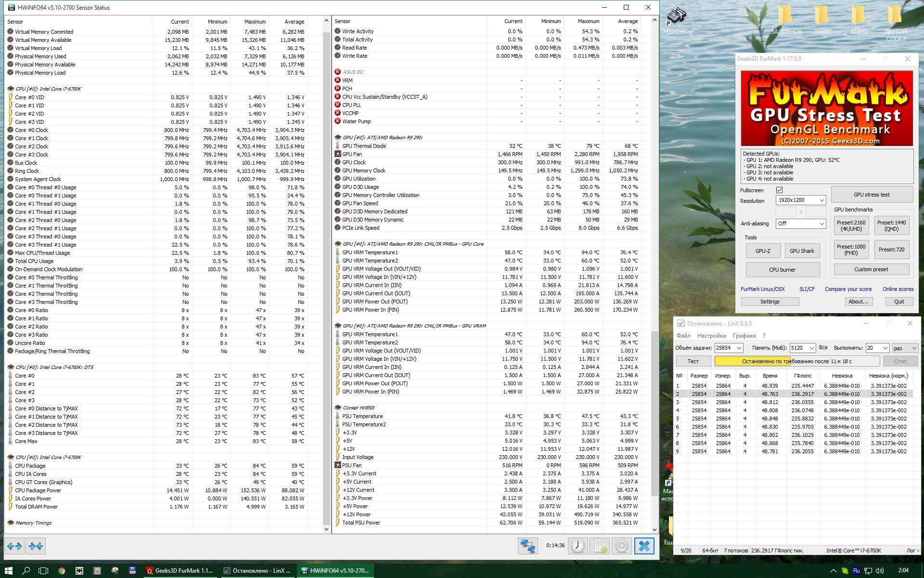The width and height of the screenshot is (924, 578).
Task: Open the Anti-aliasing dropdown in FurMark
Action: tap(801, 223)
